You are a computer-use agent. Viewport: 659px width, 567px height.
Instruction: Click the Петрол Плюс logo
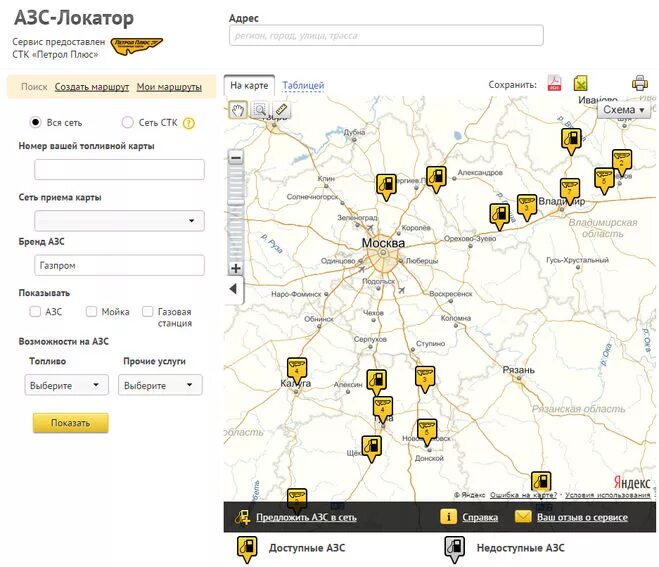tap(136, 46)
